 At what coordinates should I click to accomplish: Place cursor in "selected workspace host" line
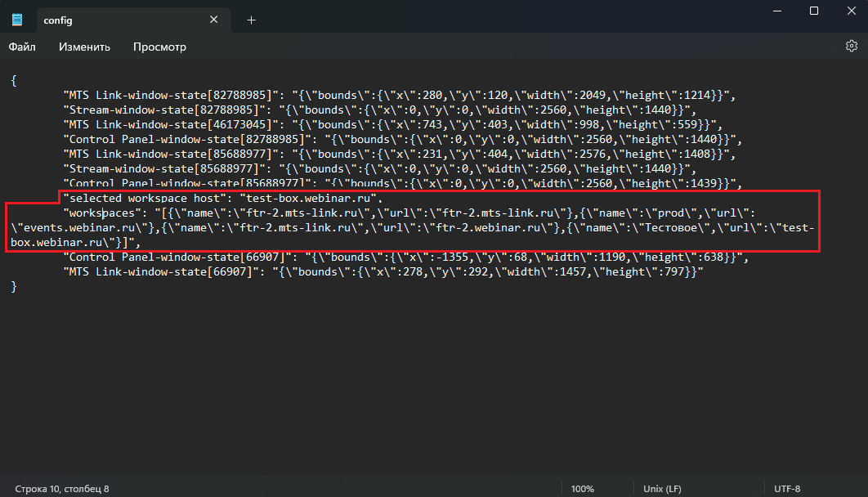click(222, 198)
